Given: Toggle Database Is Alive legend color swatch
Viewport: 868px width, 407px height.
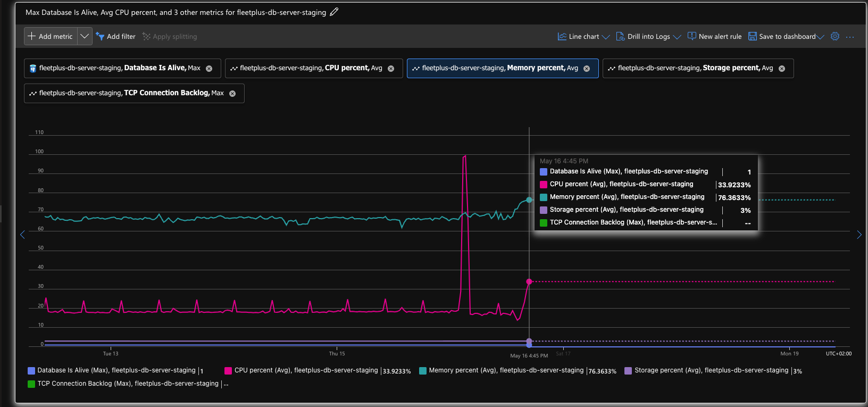Looking at the screenshot, I should pos(31,371).
